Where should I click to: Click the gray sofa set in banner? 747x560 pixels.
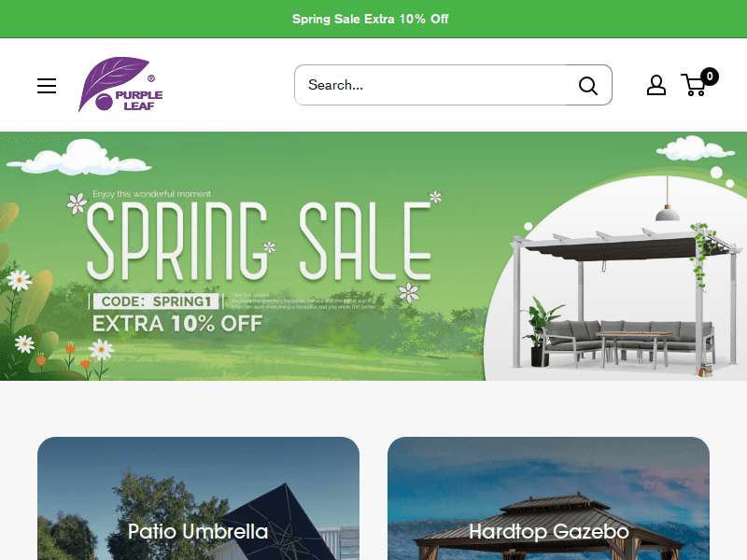coord(627,341)
